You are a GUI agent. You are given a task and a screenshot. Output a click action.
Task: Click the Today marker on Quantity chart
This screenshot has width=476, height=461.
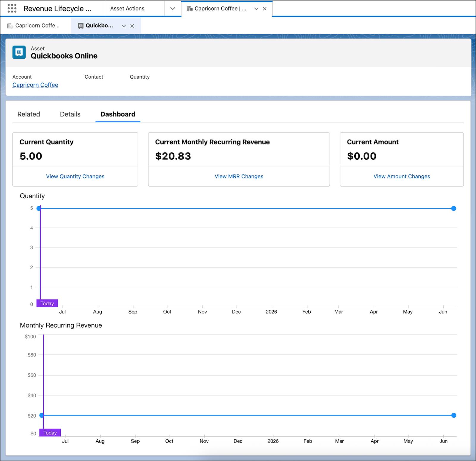click(x=47, y=303)
